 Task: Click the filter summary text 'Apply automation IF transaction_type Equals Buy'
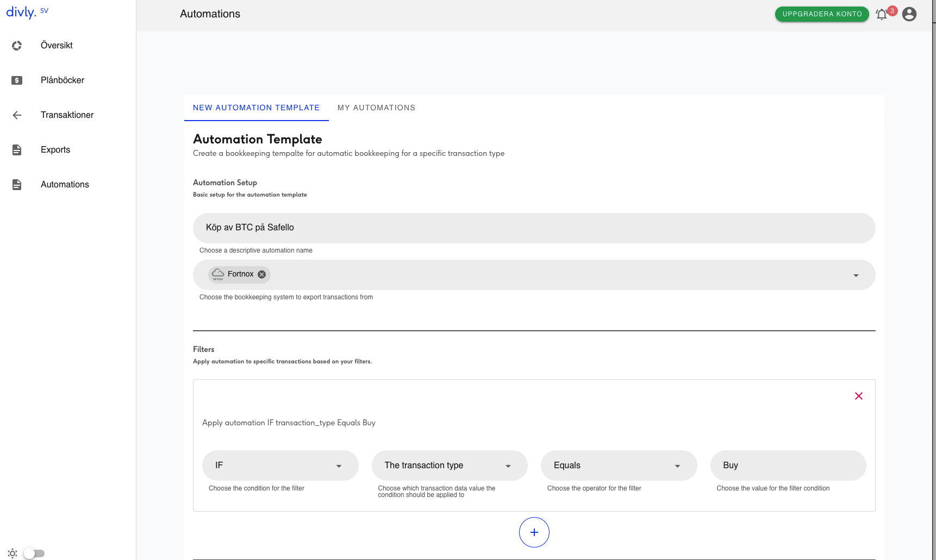[x=289, y=423]
